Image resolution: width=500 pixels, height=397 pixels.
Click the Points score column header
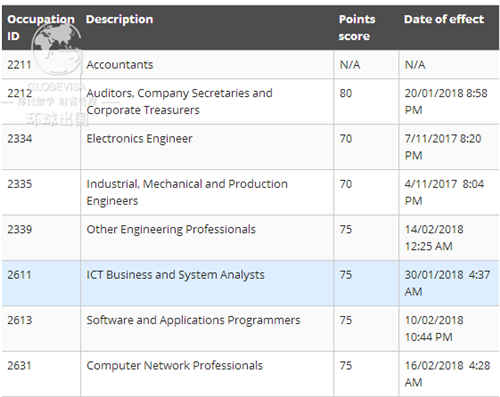357,27
